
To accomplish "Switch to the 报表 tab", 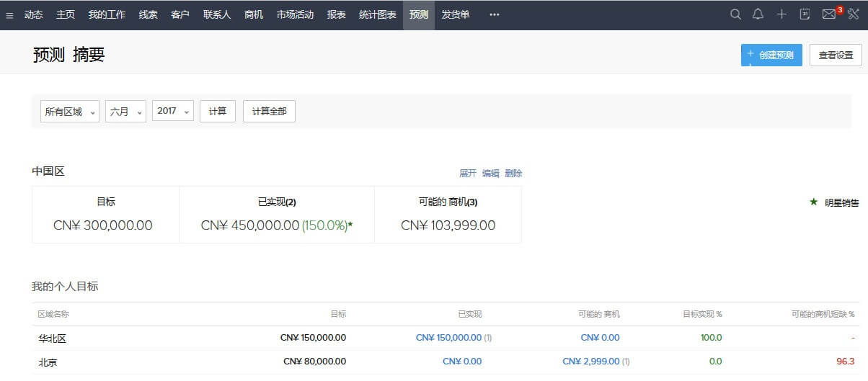I will (336, 14).
